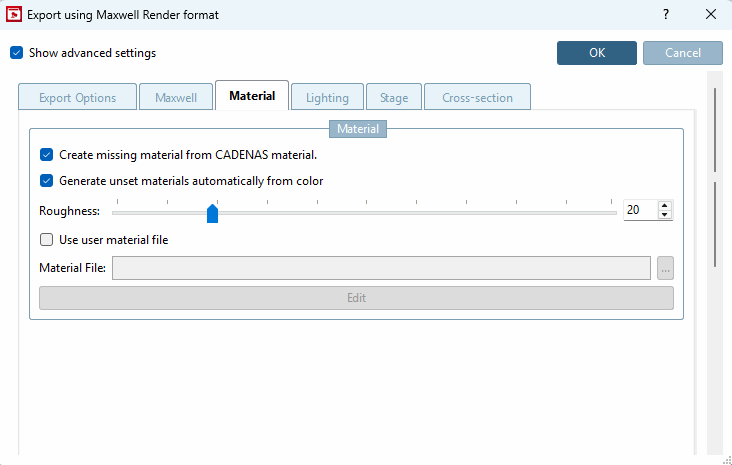This screenshot has height=465, width=732.
Task: Open the Maxwell tab
Action: point(176,98)
